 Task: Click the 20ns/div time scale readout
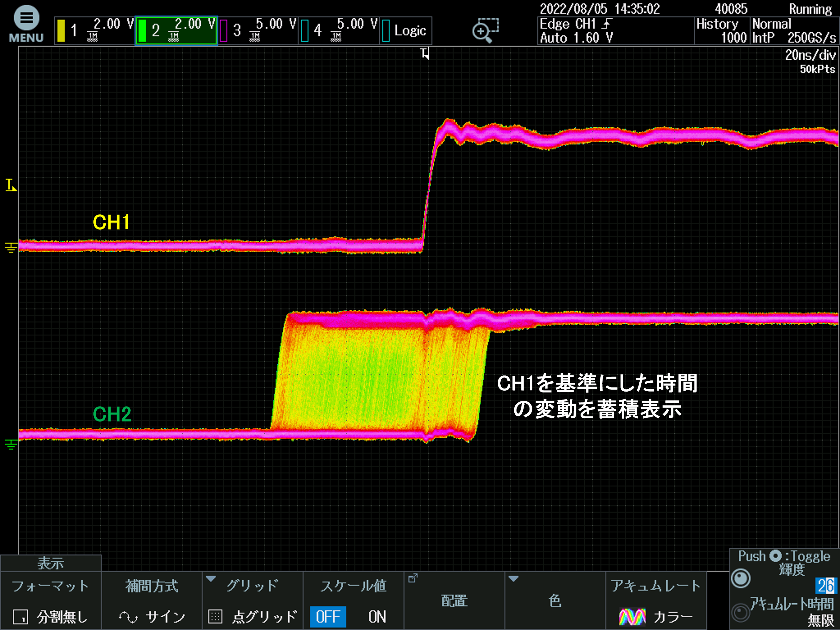point(810,55)
